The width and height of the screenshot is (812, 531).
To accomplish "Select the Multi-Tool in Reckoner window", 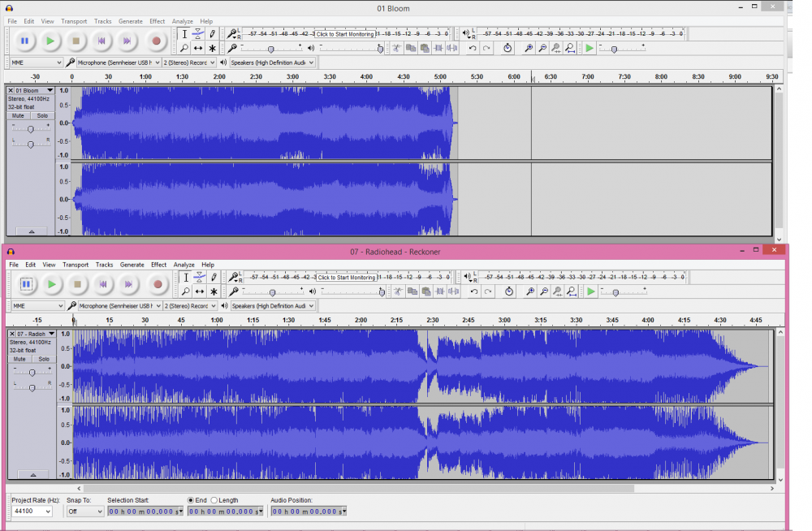I will click(214, 291).
